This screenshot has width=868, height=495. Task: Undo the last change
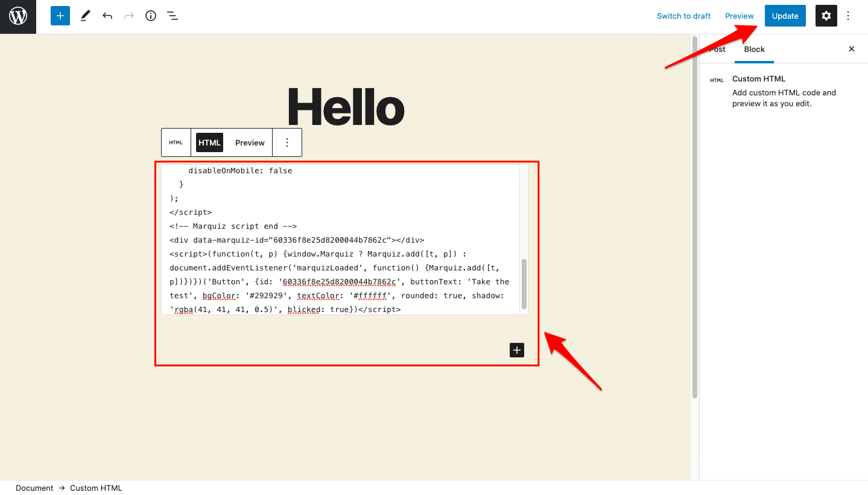(x=107, y=16)
